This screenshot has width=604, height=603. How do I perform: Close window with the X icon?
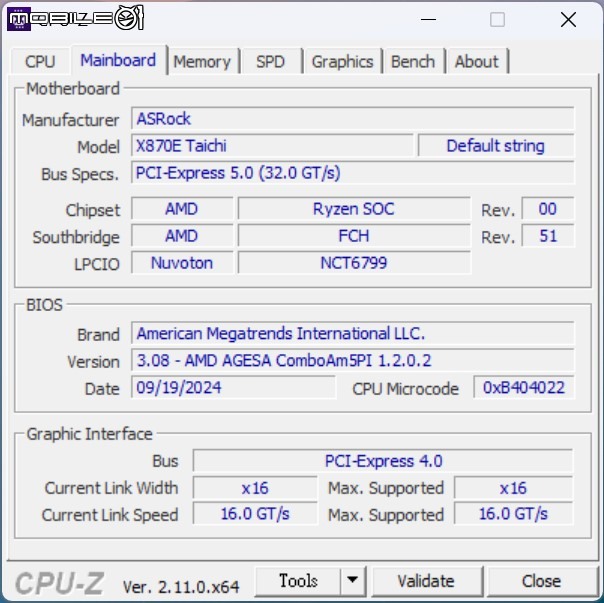[568, 19]
